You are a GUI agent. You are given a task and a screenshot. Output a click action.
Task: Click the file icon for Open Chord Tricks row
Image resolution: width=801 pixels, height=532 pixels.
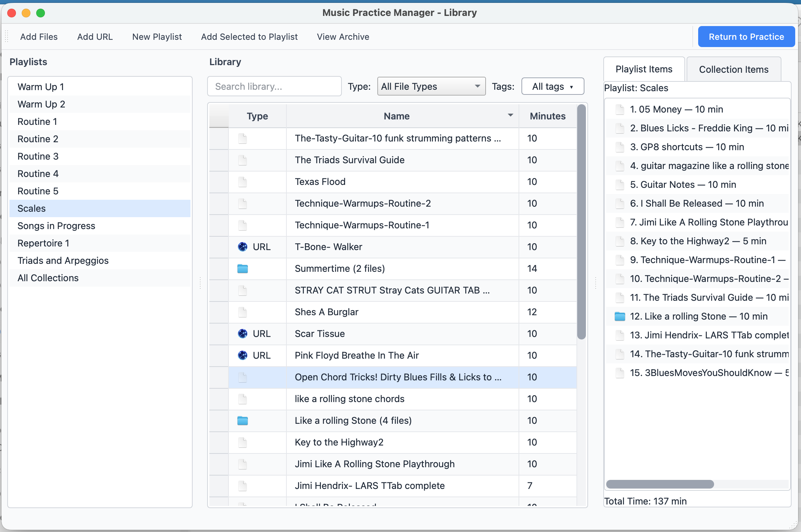[x=243, y=377]
